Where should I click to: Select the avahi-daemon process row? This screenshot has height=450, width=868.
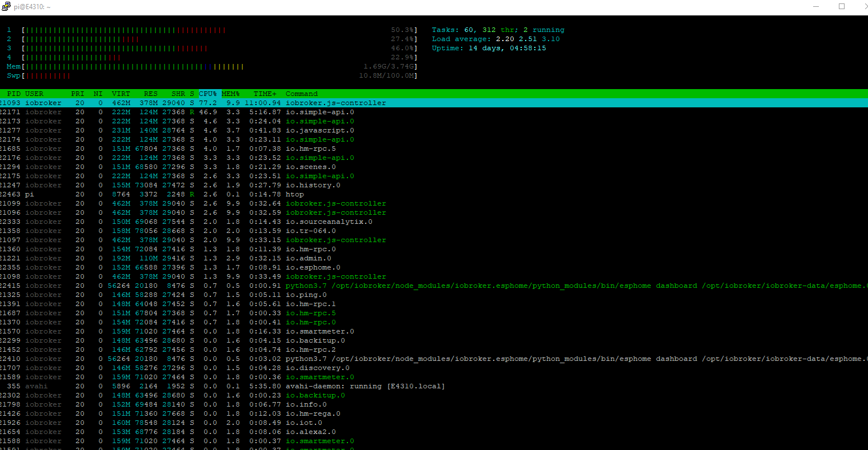coord(434,386)
